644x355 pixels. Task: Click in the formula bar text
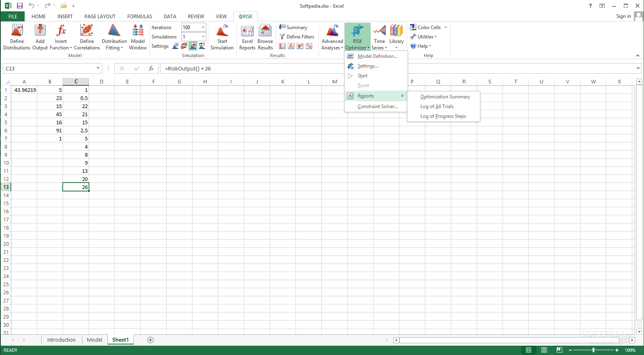point(188,69)
